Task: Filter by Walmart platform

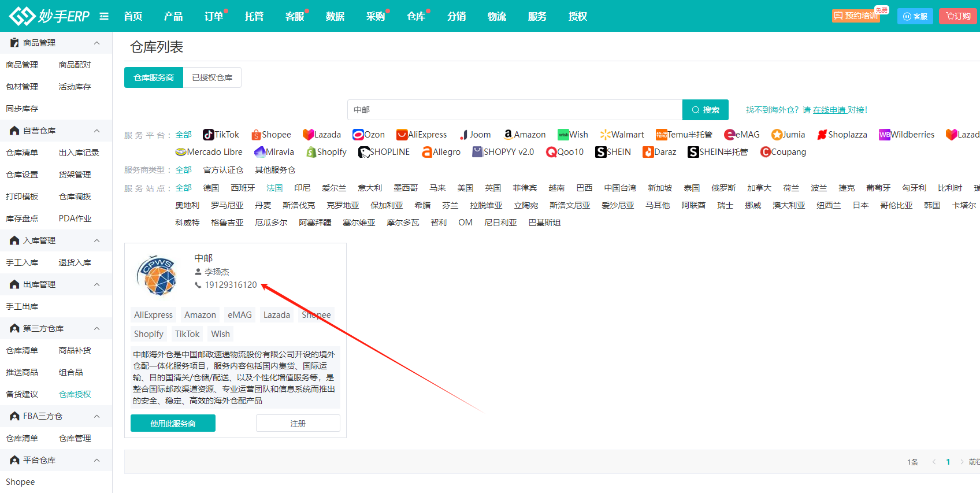Action: (622, 135)
